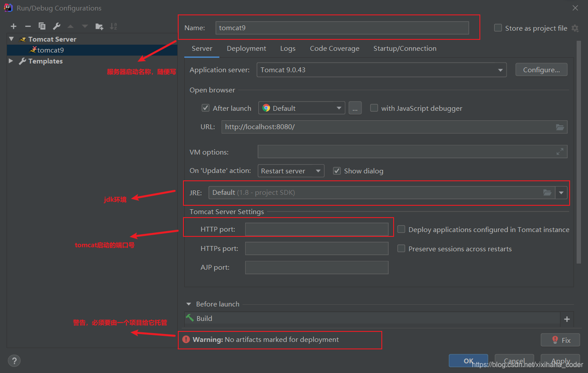
Task: Move configuration up arrow
Action: point(71,26)
